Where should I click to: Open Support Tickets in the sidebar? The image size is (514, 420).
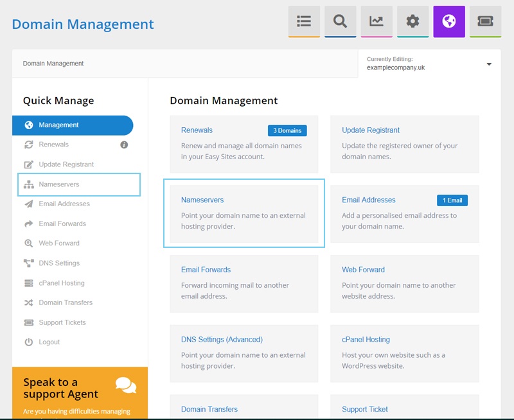[62, 322]
